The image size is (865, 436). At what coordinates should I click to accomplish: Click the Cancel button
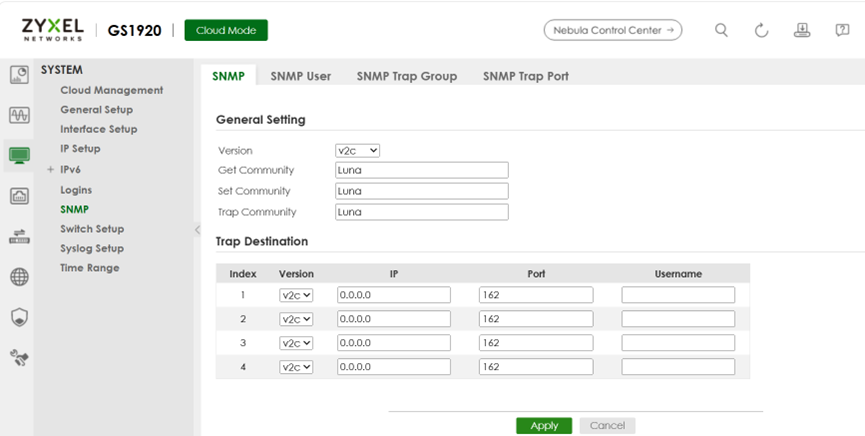(x=607, y=426)
